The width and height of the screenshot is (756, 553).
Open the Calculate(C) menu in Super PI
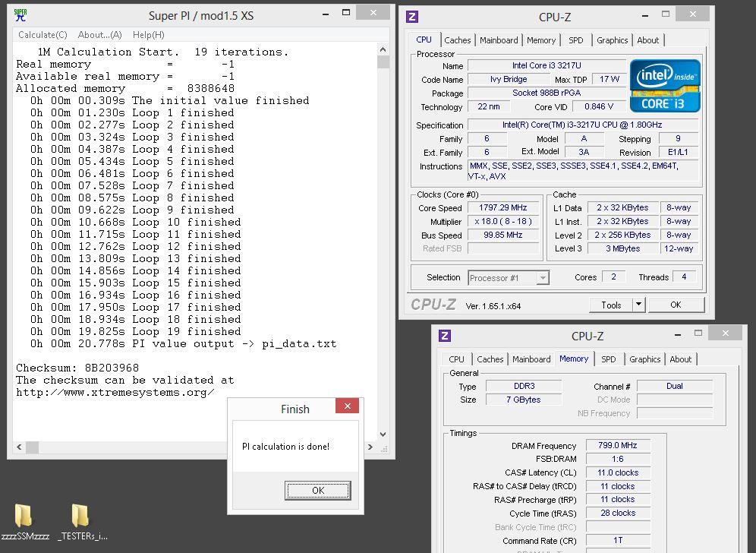pyautogui.click(x=43, y=35)
